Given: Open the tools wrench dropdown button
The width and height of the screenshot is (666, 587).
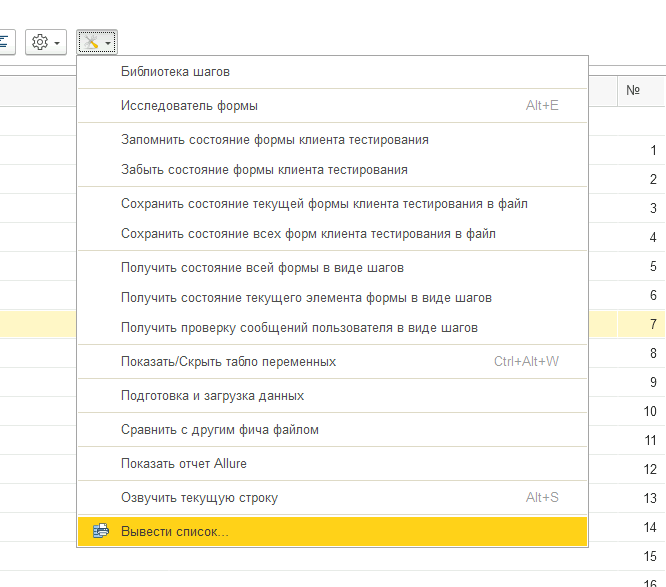Looking at the screenshot, I should pos(97,42).
